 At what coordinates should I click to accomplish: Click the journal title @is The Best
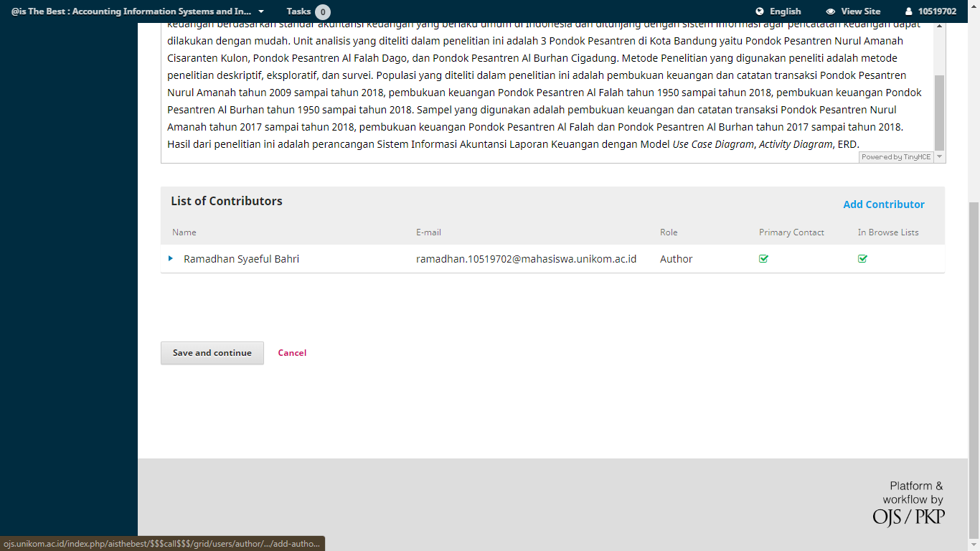(x=131, y=11)
